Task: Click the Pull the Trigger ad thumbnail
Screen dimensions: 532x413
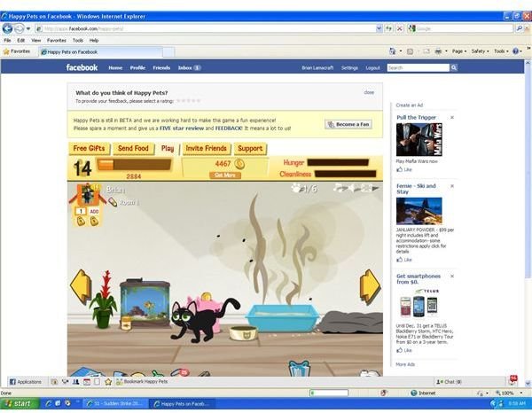Action: pyautogui.click(x=419, y=139)
